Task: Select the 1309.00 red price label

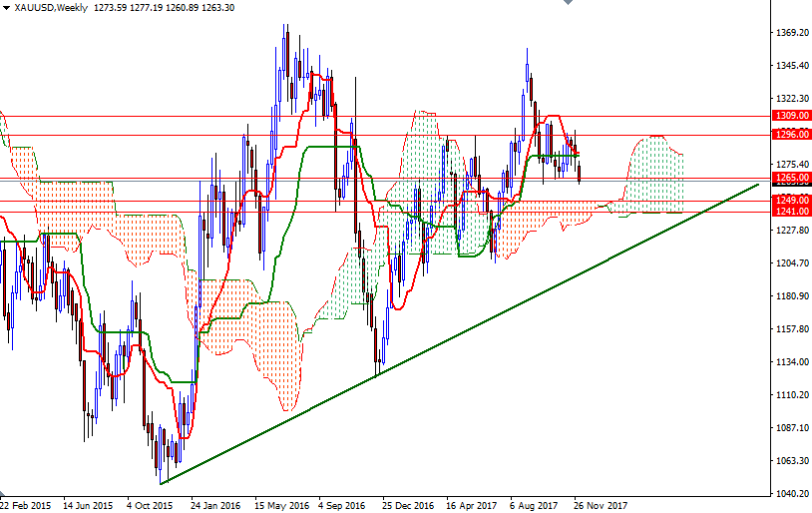Action: [x=791, y=116]
